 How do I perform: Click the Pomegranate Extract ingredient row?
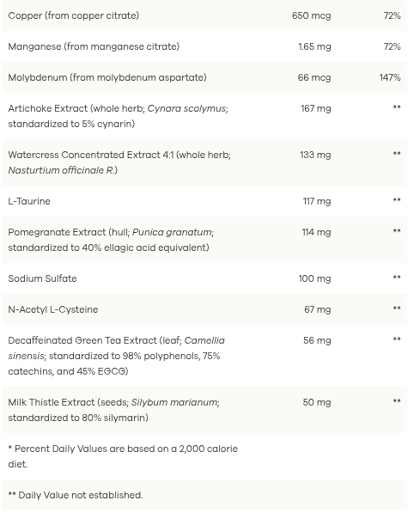[x=204, y=240]
